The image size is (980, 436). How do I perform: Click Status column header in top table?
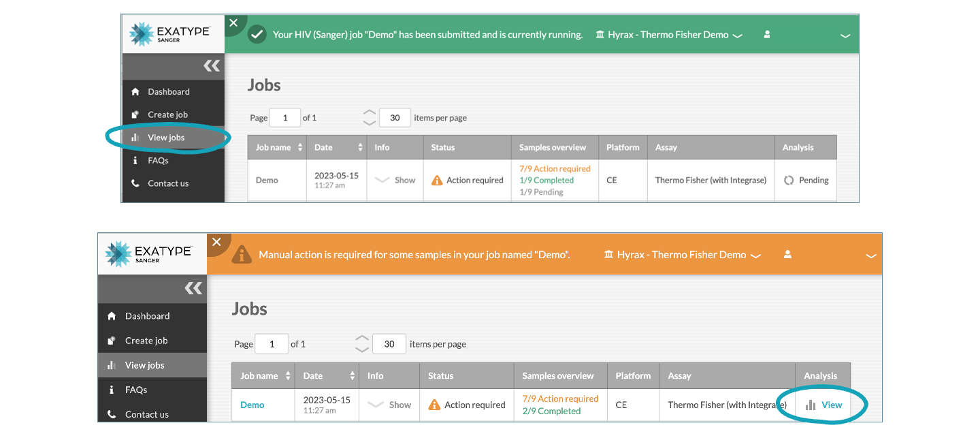pos(468,147)
